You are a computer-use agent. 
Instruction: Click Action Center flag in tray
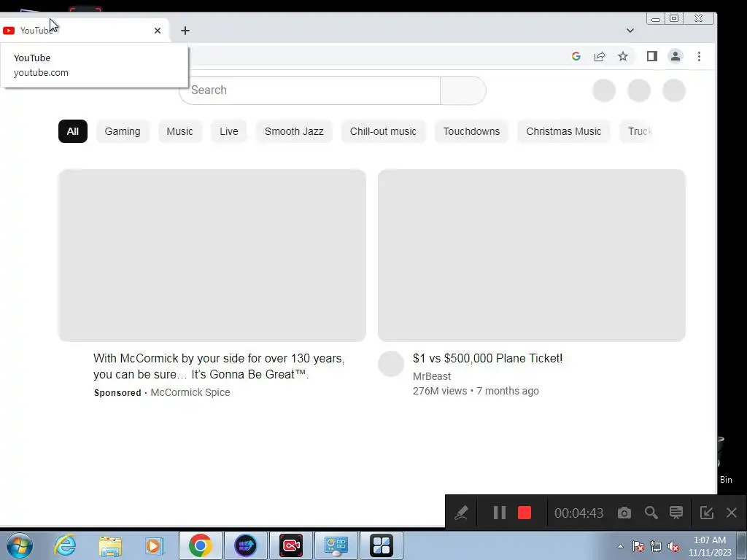tap(638, 546)
